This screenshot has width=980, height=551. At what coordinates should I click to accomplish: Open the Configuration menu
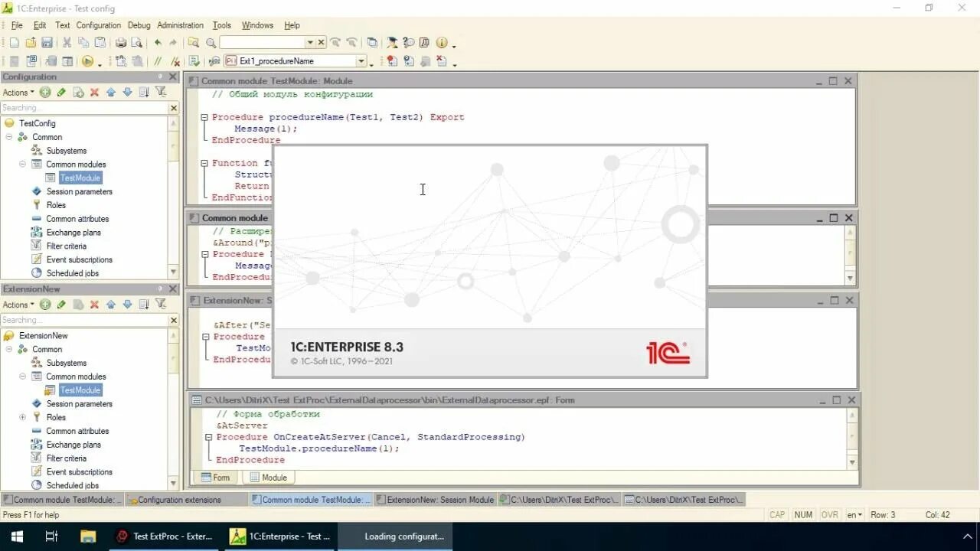click(x=98, y=25)
